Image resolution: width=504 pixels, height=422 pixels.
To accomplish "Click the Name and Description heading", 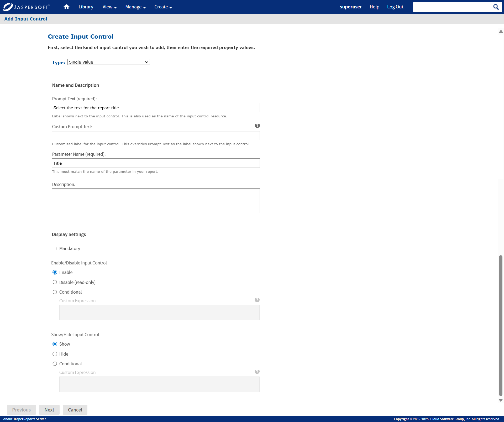I will tap(76, 85).
